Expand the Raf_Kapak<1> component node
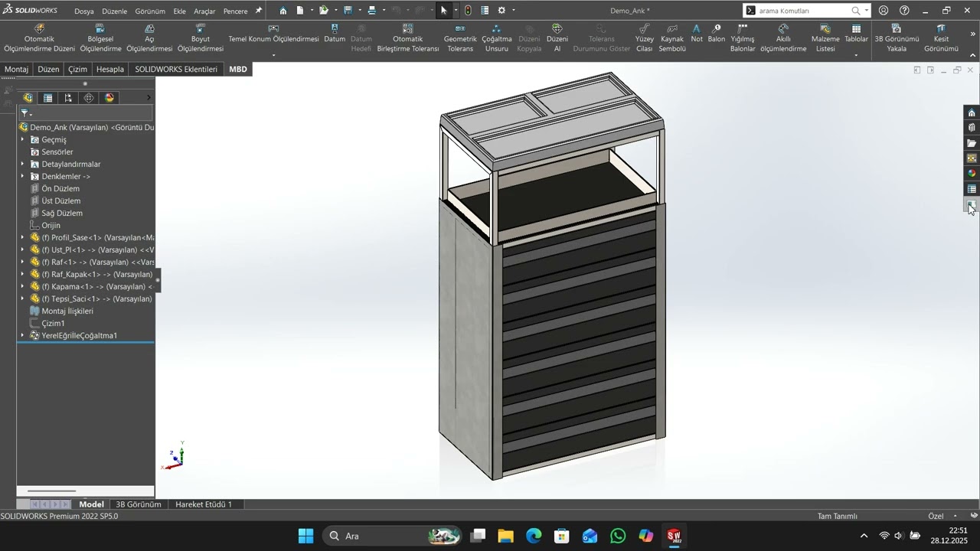Viewport: 980px width, 551px height. tap(22, 274)
